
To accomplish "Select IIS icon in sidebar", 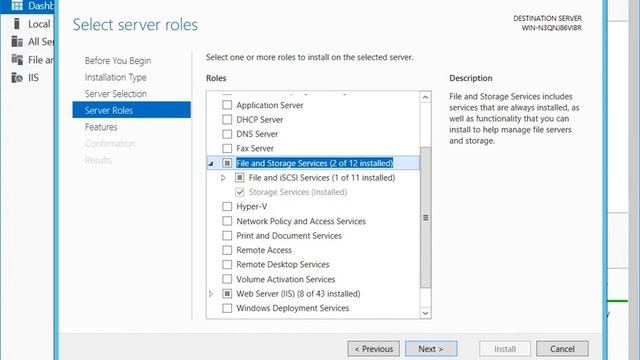I will tap(17, 77).
